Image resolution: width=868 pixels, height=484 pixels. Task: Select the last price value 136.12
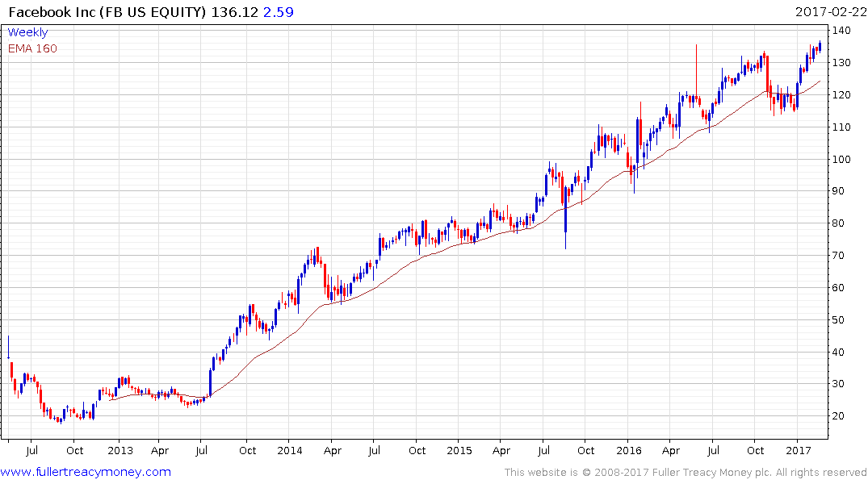(235, 12)
